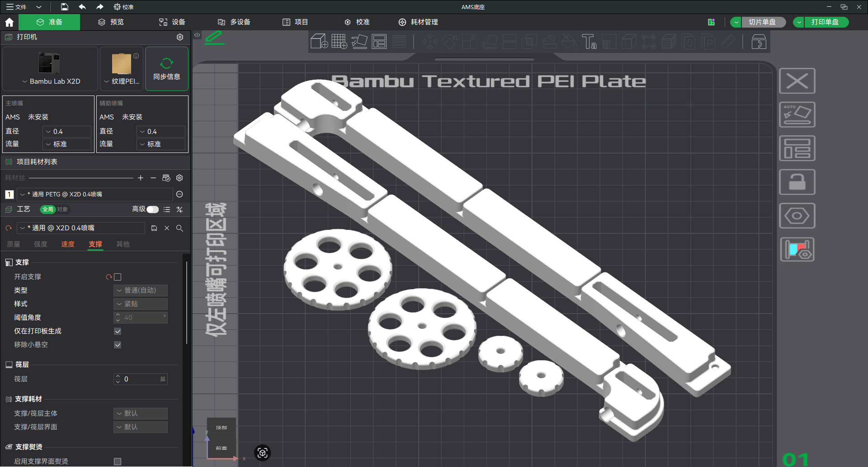This screenshot has height=467, width=868.
Task: Click the settings panel scrollbar
Action: click(187, 303)
